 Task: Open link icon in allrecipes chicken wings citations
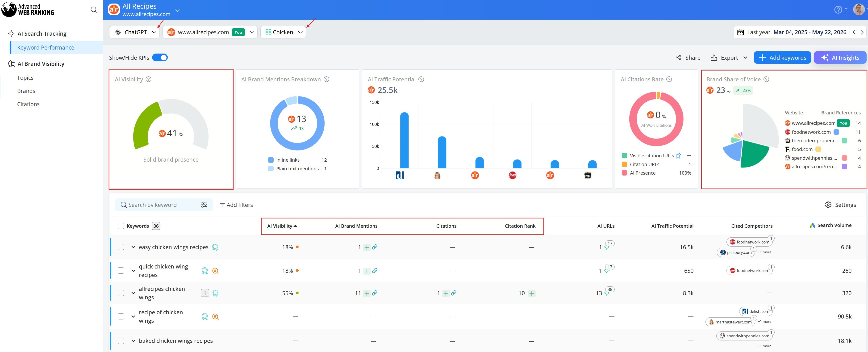(x=454, y=293)
